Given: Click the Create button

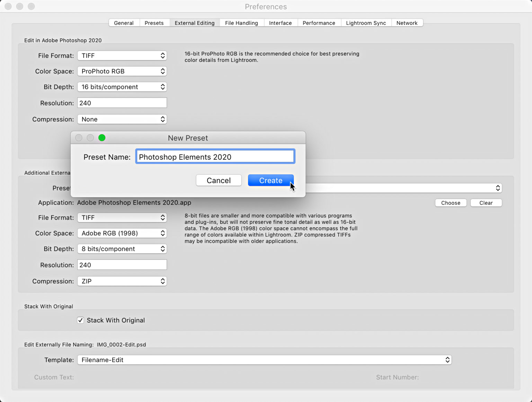Looking at the screenshot, I should pyautogui.click(x=271, y=180).
